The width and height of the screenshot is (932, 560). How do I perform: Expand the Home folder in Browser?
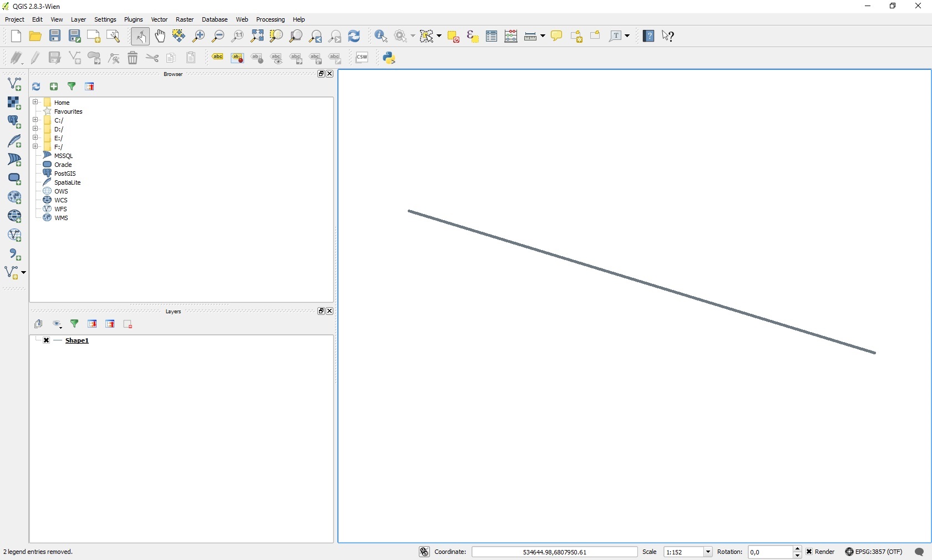point(36,103)
